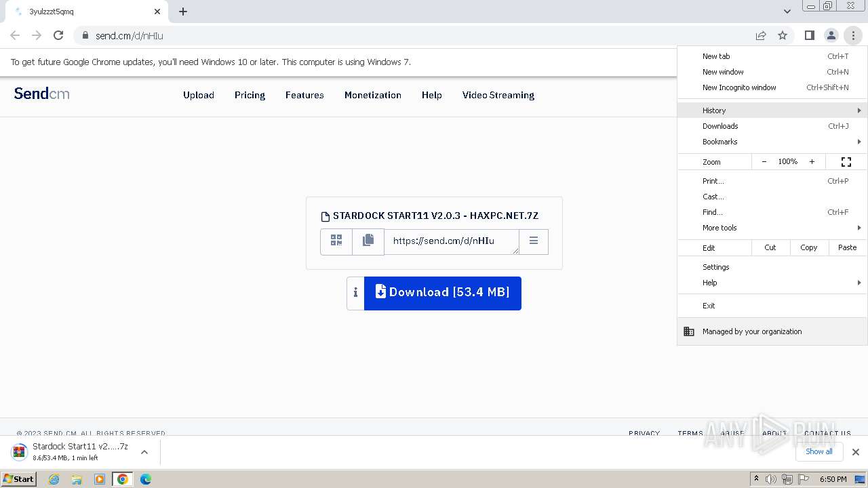Screen dimensions: 868x488
Task: Decrease zoom with minus button
Action: click(x=764, y=162)
